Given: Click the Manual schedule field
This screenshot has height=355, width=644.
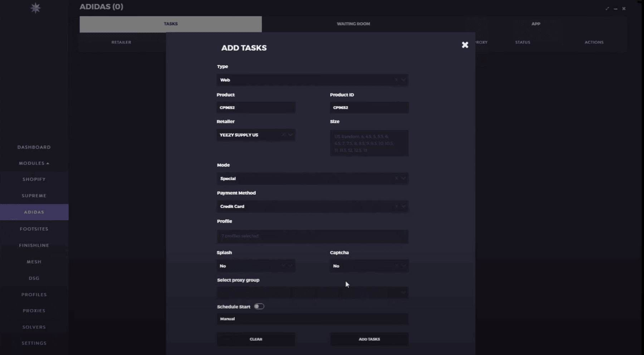Looking at the screenshot, I should 312,319.
